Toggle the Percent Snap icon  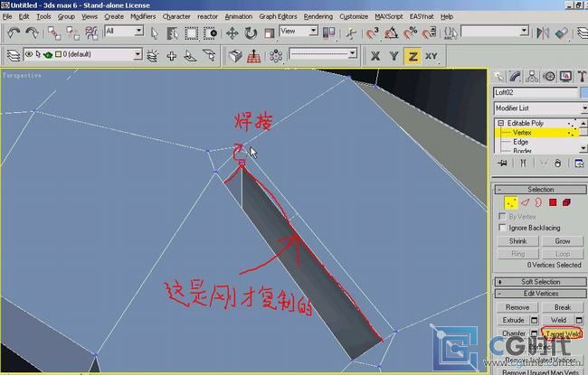coord(411,33)
